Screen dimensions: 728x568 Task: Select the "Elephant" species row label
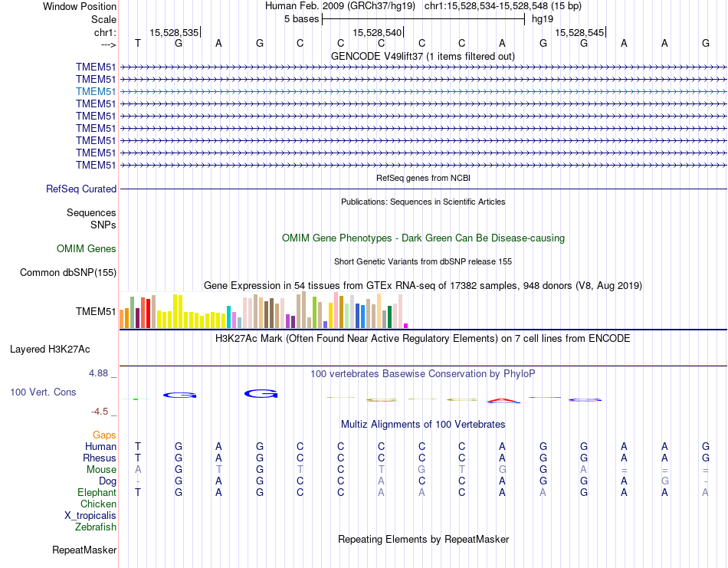[97, 493]
